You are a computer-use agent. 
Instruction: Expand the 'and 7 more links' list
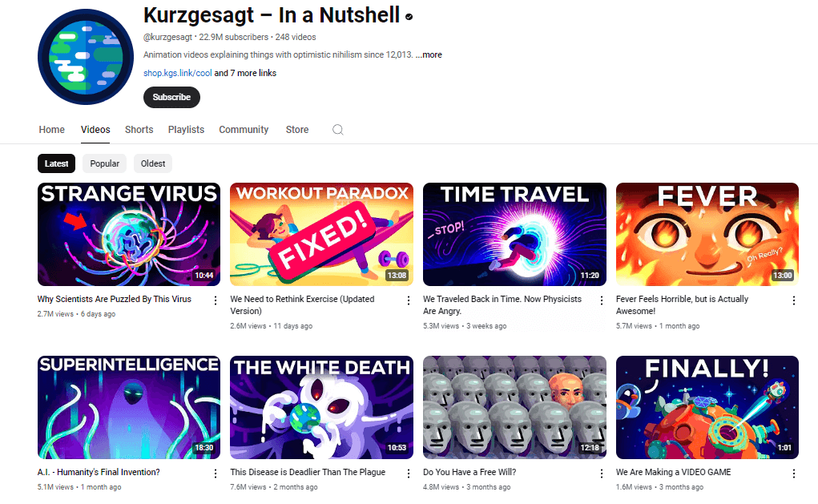click(245, 73)
